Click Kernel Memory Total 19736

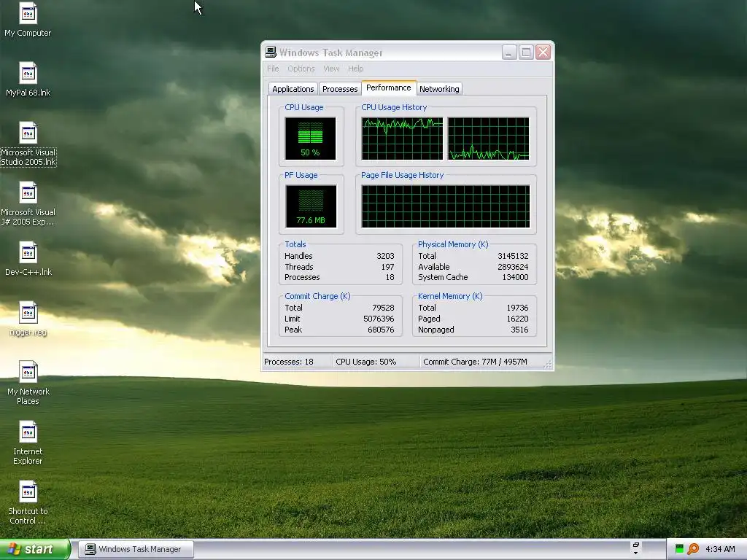(517, 308)
